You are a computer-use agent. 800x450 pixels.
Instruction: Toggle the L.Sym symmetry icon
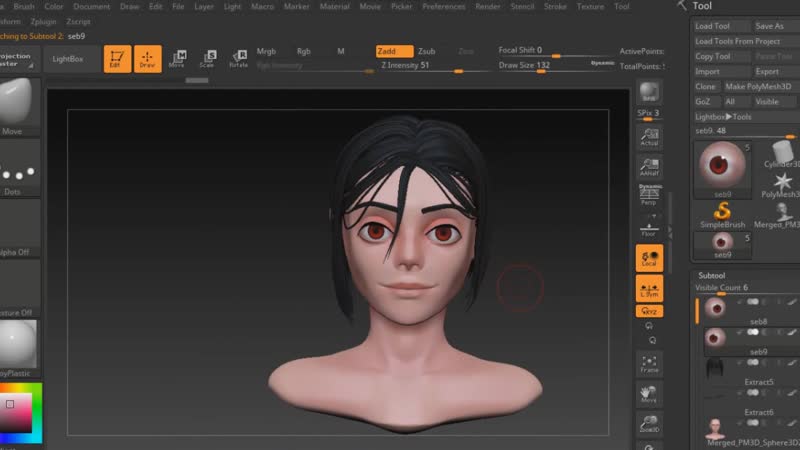(x=649, y=288)
